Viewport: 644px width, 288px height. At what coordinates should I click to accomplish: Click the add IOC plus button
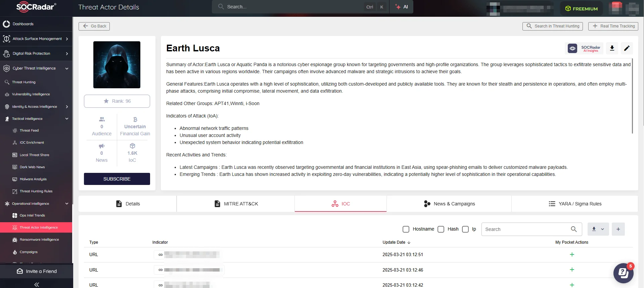coord(618,229)
